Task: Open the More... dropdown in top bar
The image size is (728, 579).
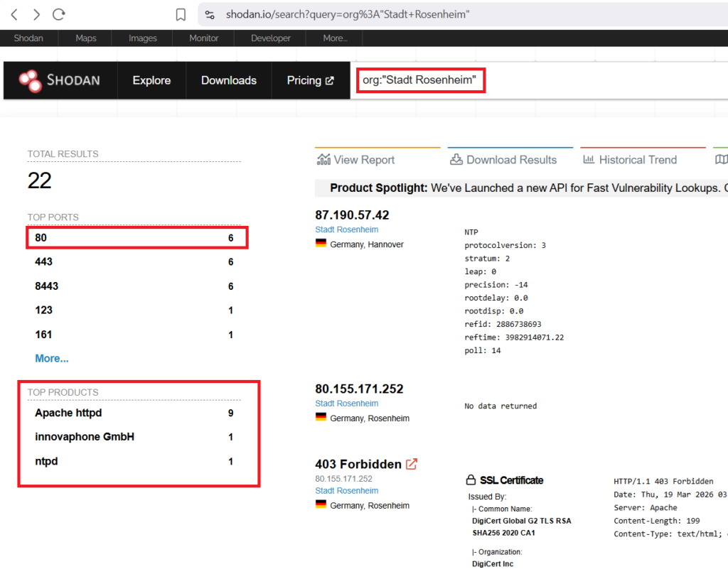Action: [335, 38]
